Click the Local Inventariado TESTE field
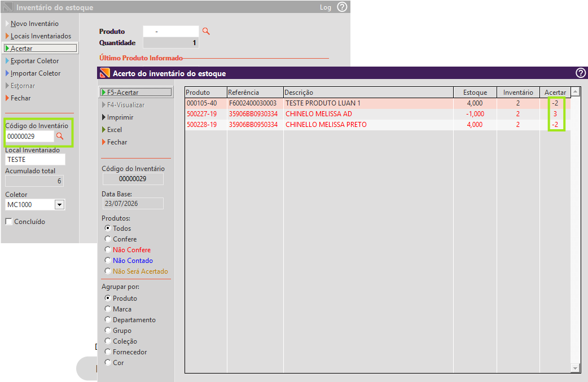The image size is (588, 382). coord(35,159)
